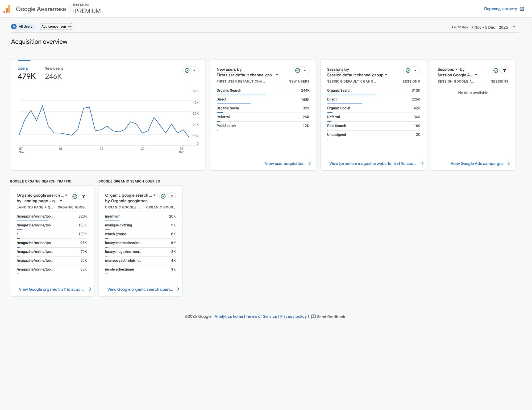Viewport: 532px width, 410px height.
Task: Click the Google Analytics logo icon
Action: [x=7, y=9]
